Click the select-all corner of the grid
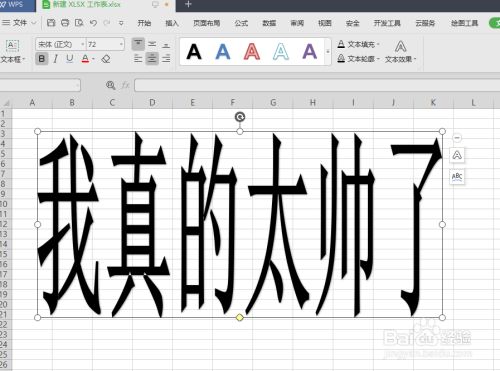This screenshot has height=371, width=500. [x=6, y=103]
